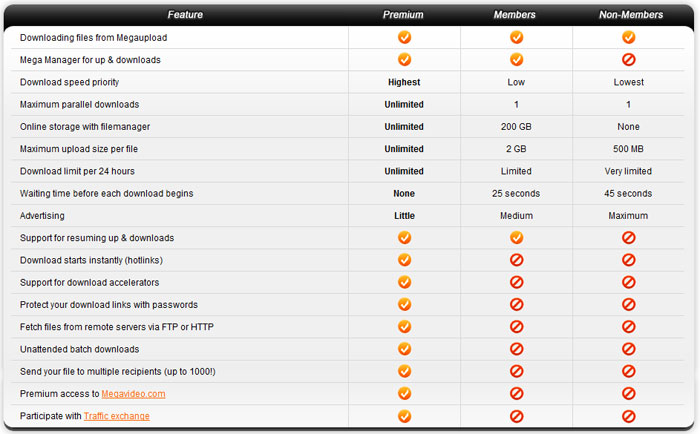Open the Traffic exchange link
700x434 pixels.
pyautogui.click(x=117, y=416)
